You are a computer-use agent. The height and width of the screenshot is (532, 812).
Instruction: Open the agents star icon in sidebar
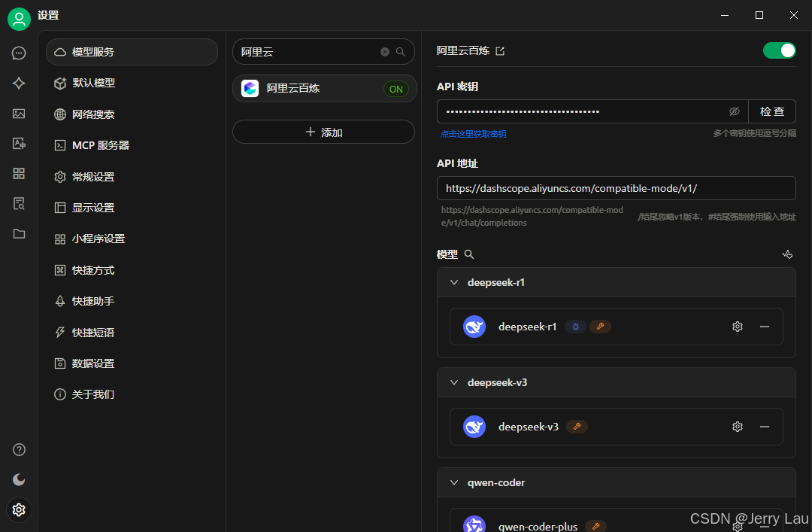pos(19,83)
